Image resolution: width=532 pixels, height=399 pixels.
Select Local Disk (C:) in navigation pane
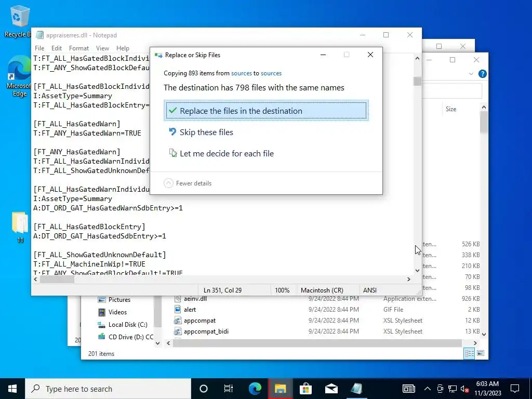[x=128, y=325]
